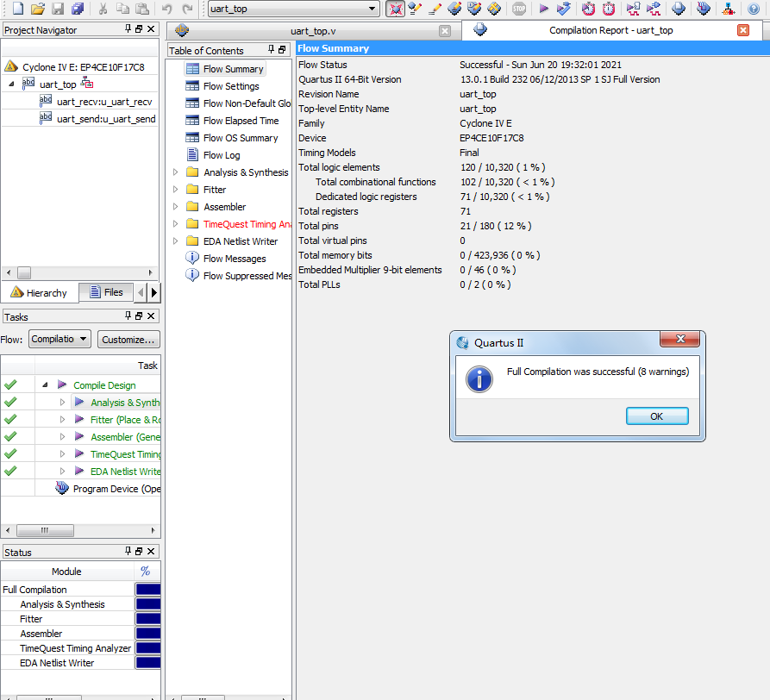This screenshot has width=770, height=700.
Task: Click the Open File folder icon
Action: (38, 9)
